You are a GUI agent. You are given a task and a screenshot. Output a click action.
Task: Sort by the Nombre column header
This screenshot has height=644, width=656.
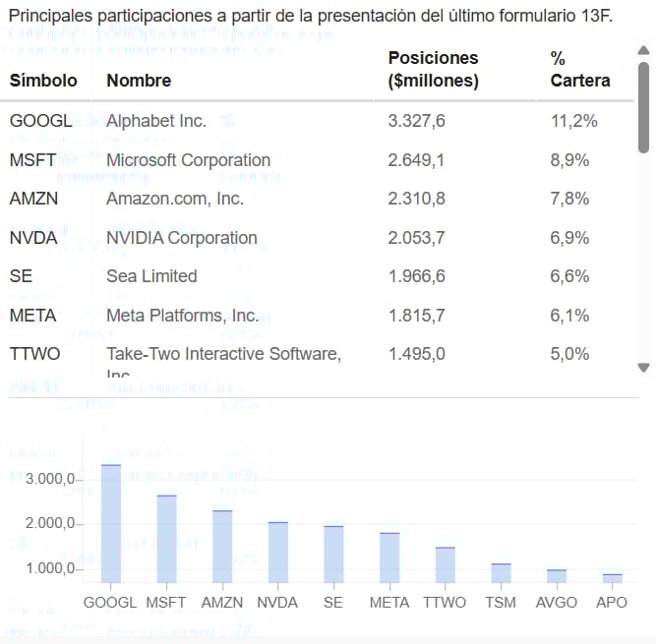tap(139, 81)
